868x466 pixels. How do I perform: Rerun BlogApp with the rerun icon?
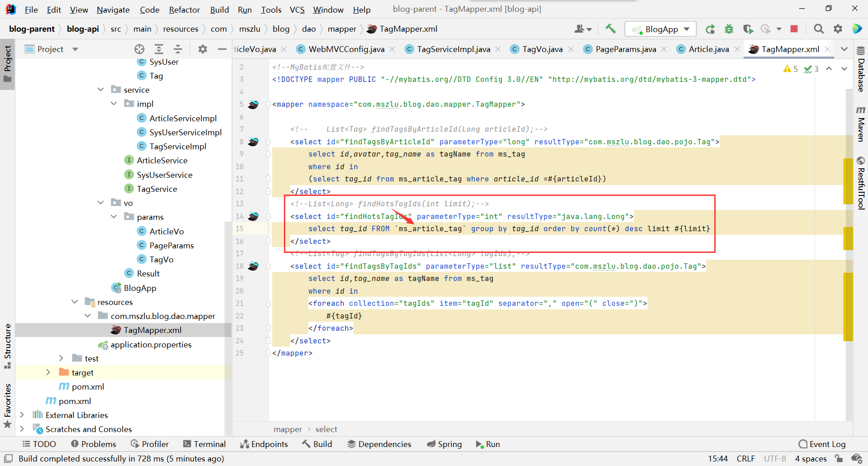click(x=710, y=29)
